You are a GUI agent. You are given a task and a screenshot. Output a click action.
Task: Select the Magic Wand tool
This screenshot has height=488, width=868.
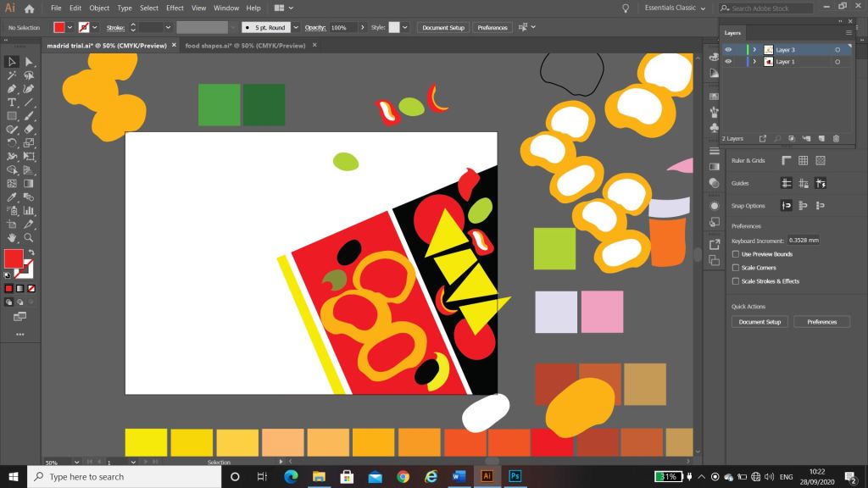pos(12,75)
